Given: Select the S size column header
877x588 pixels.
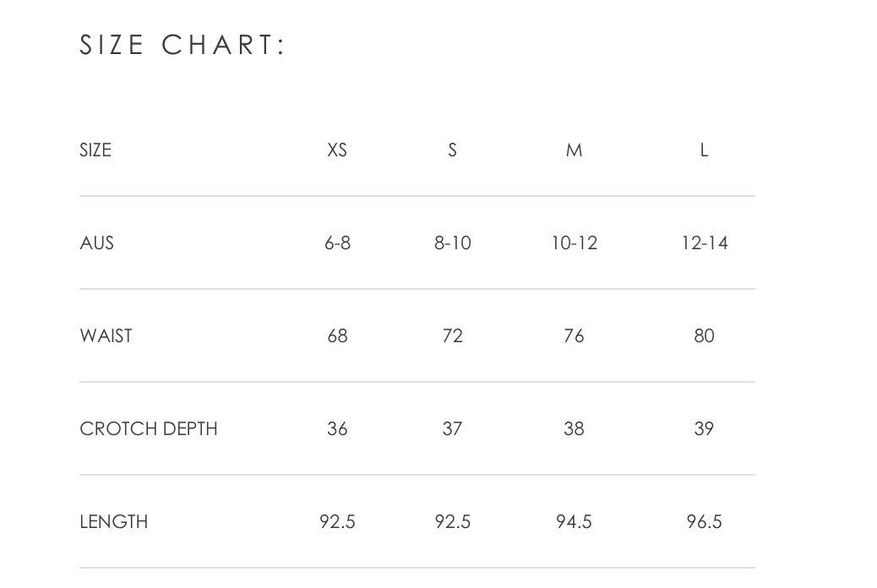Looking at the screenshot, I should pyautogui.click(x=453, y=150).
